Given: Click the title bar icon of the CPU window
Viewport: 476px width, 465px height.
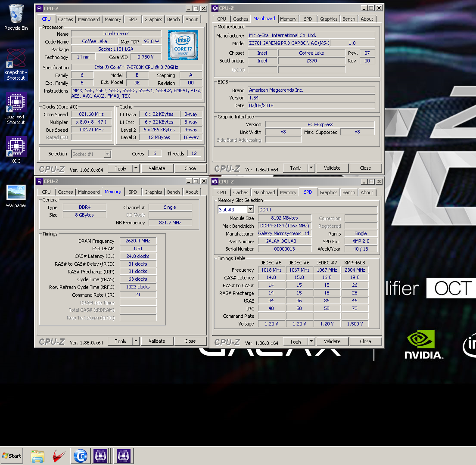Looking at the screenshot, I should 40,9.
